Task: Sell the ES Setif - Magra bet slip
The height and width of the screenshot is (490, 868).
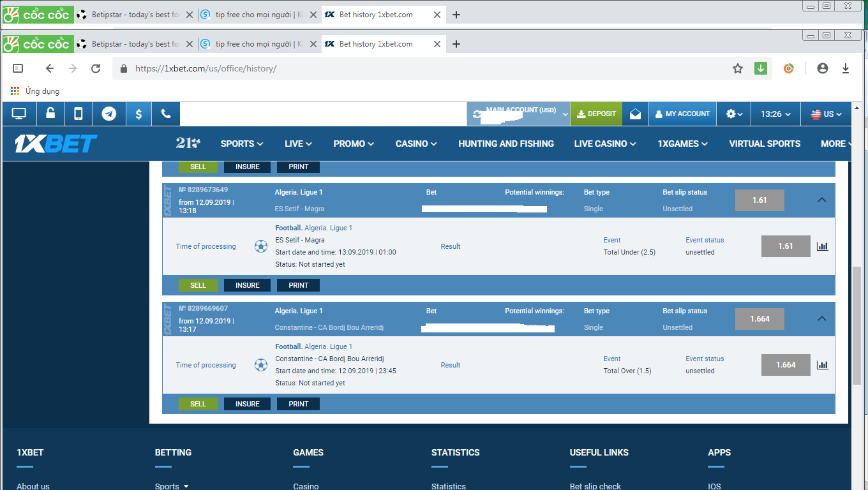Action: pyautogui.click(x=198, y=285)
